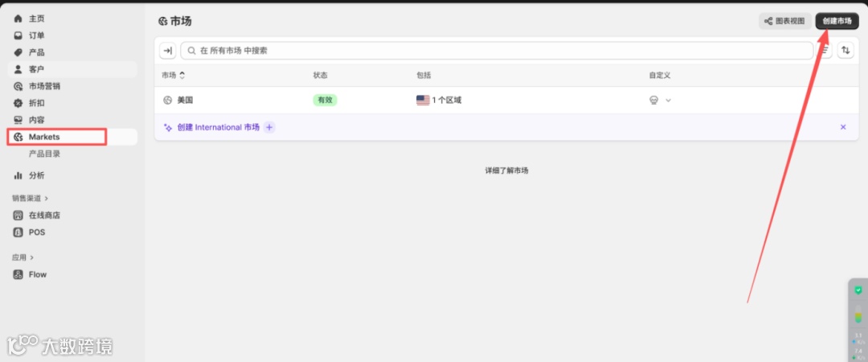
Task: Click the globe icon beside Markets
Action: coord(18,137)
